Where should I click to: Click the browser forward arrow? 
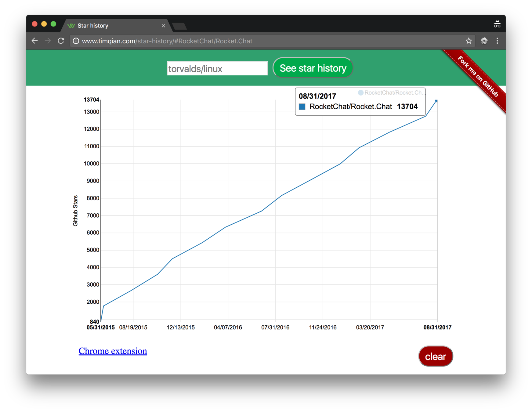pos(48,41)
